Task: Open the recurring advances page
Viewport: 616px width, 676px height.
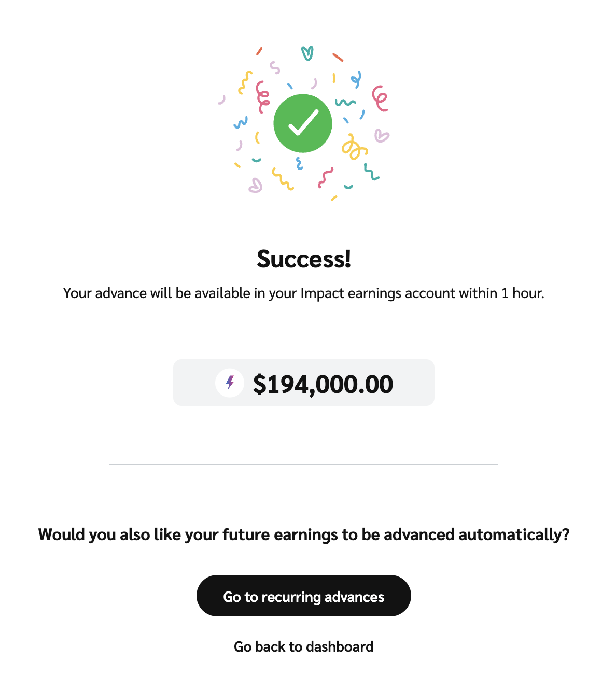Action: pyautogui.click(x=303, y=596)
